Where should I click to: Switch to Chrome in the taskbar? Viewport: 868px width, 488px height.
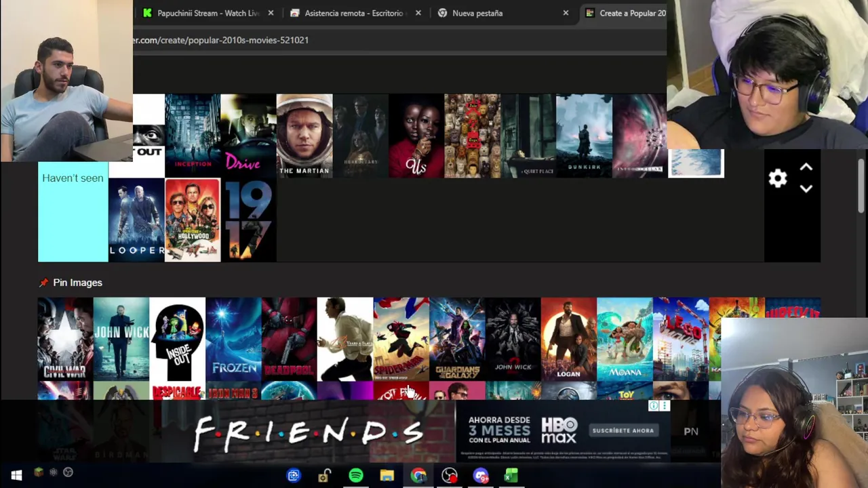coord(418,475)
